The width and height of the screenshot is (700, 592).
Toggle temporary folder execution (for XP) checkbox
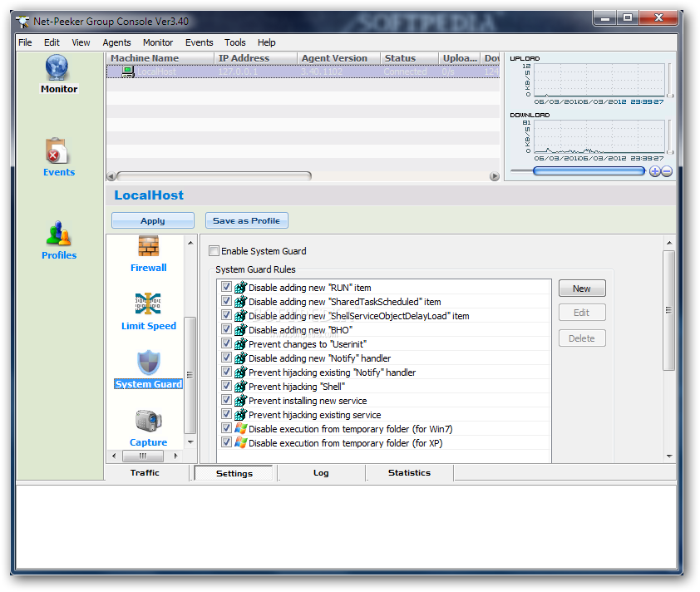click(226, 443)
